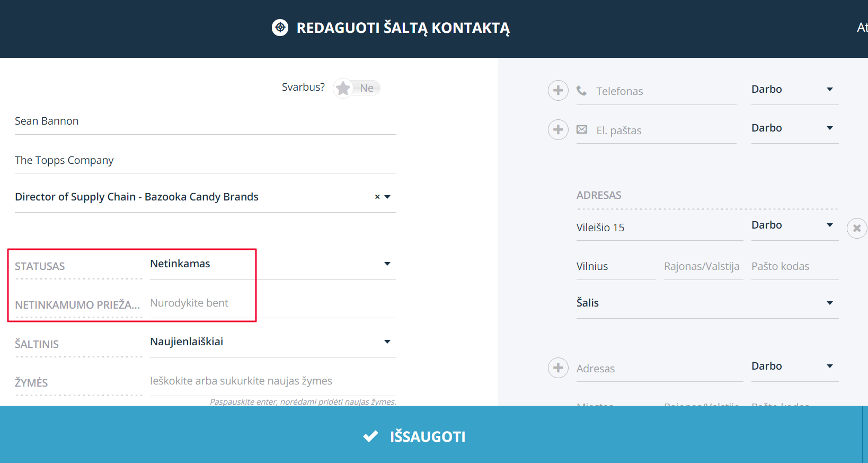Open the job title dropdown arrow

point(387,197)
